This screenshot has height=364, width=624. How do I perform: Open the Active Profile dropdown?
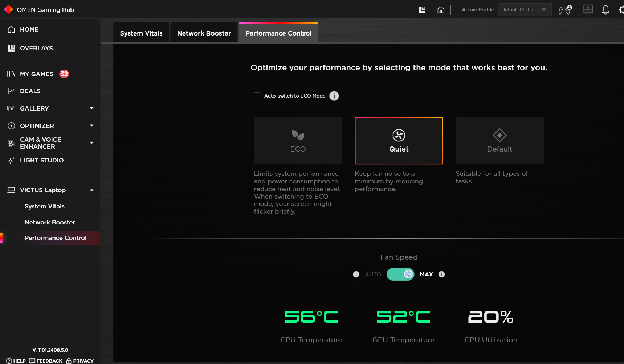click(x=525, y=10)
